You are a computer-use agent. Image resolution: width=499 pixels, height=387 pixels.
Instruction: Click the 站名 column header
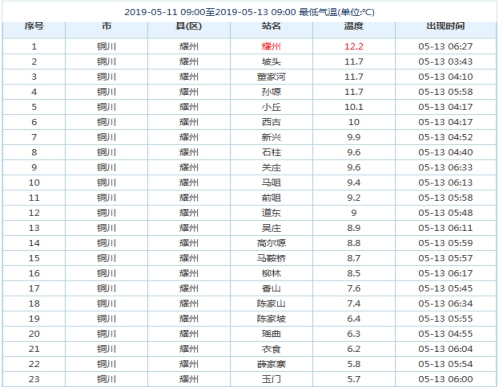[x=271, y=26]
